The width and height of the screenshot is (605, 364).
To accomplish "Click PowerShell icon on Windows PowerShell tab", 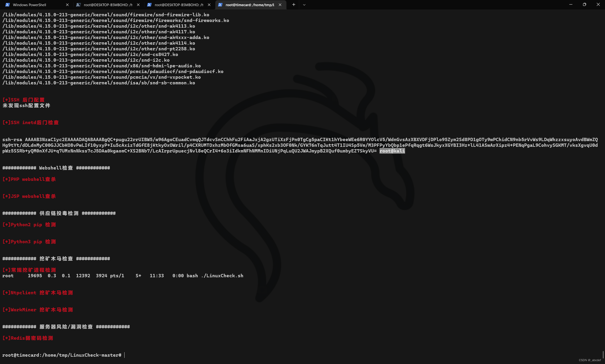I will pyautogui.click(x=8, y=5).
